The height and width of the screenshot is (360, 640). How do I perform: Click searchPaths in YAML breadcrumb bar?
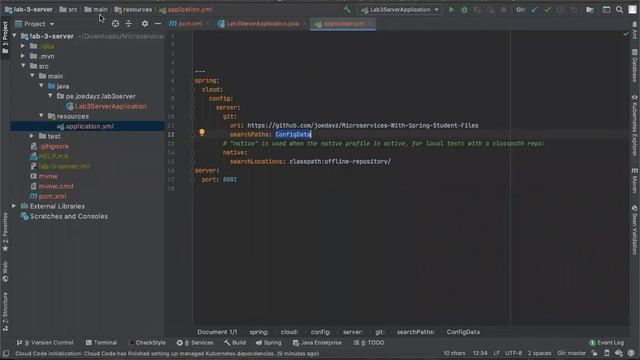416,332
